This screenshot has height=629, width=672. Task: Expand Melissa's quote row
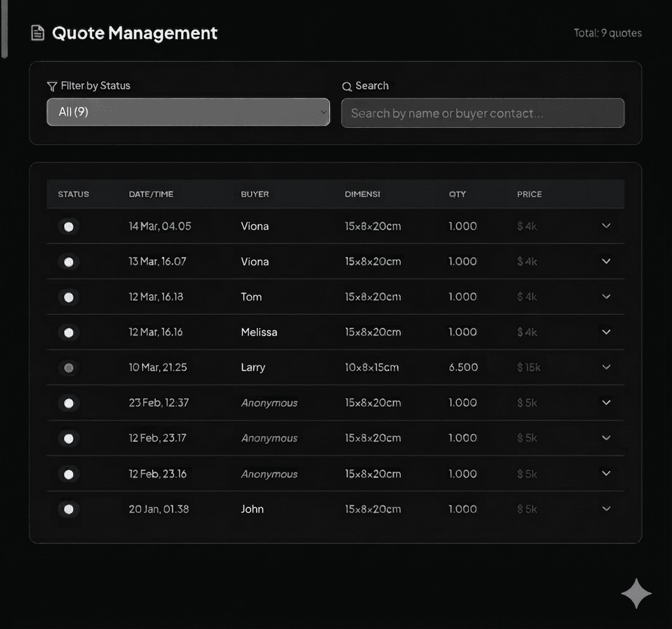[x=606, y=332]
